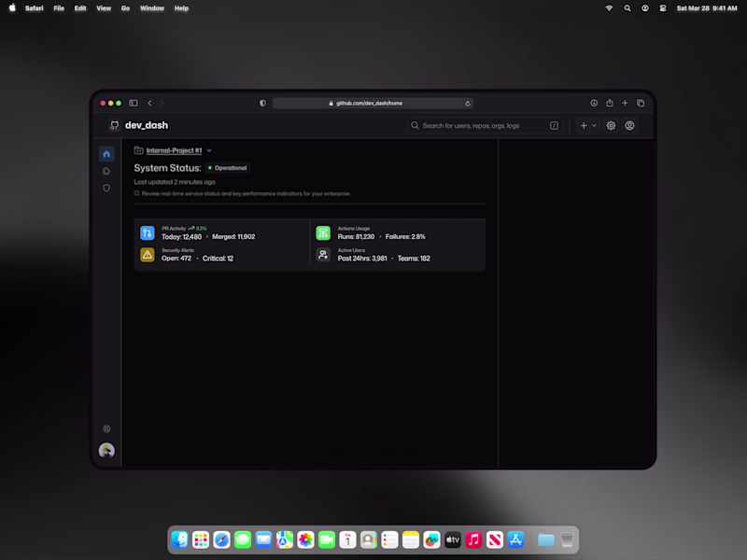Open Control Center in the menu bar
This screenshot has height=560, width=747.
click(663, 8)
